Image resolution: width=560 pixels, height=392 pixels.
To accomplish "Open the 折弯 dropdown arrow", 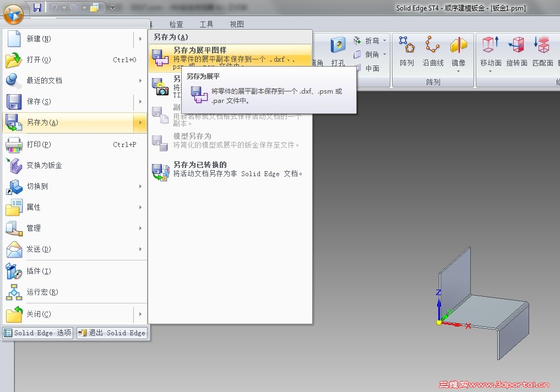I will pyautogui.click(x=385, y=41).
